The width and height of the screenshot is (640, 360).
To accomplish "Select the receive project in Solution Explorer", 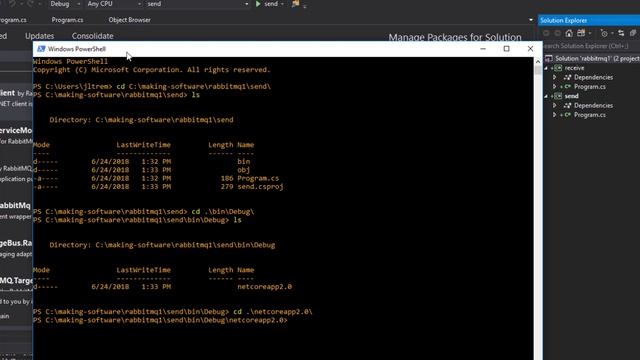I will (x=574, y=68).
